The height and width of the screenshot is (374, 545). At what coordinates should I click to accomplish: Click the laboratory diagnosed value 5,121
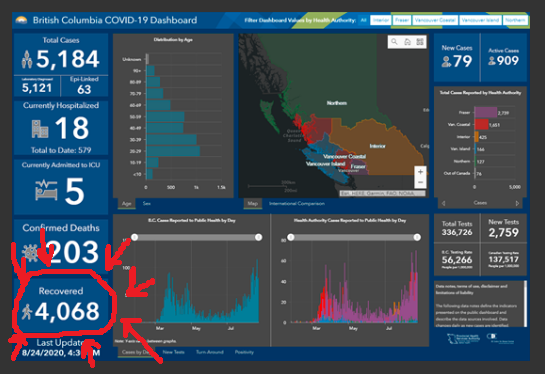coord(37,88)
